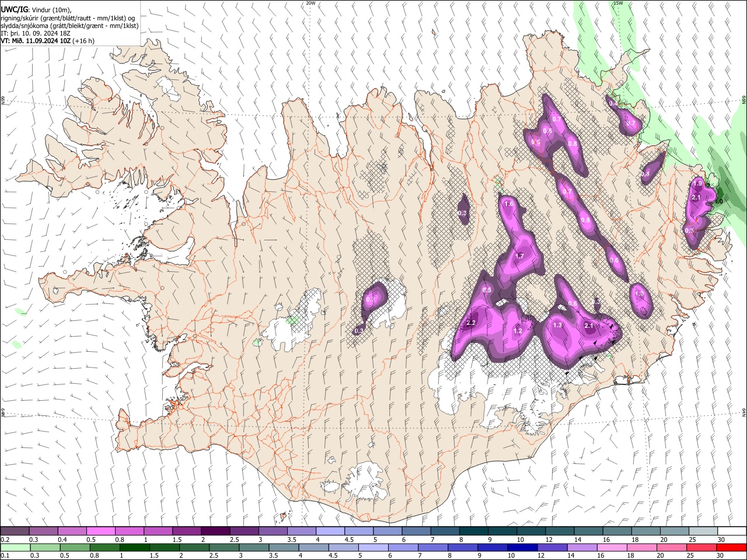Image resolution: width=747 pixels, height=560 pixels.
Task: Click the darkest green 1 rain swatch
Action: (x=135, y=548)
